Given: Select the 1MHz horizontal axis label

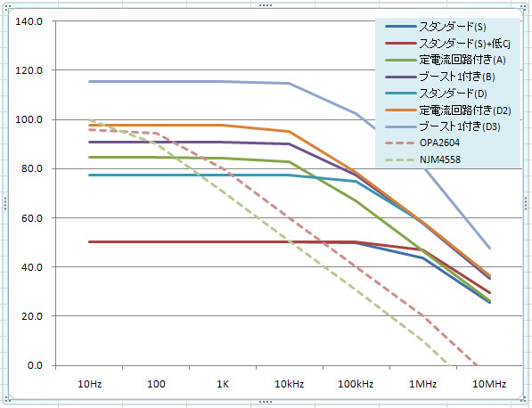Looking at the screenshot, I should point(422,384).
